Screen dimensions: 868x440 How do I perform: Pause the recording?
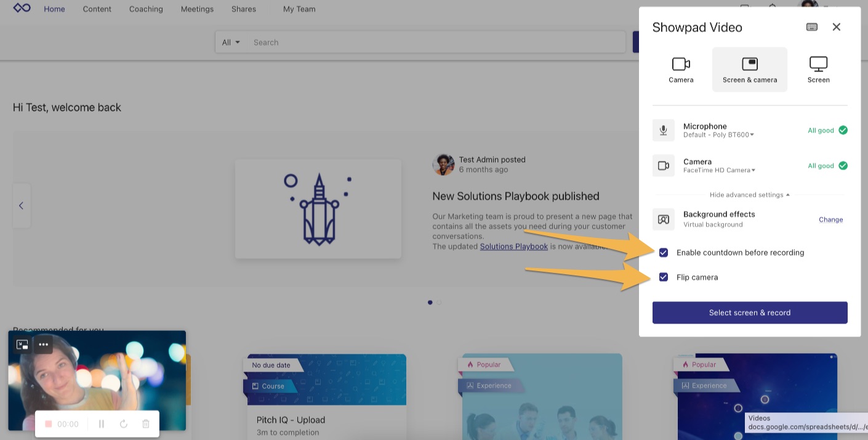pos(102,424)
